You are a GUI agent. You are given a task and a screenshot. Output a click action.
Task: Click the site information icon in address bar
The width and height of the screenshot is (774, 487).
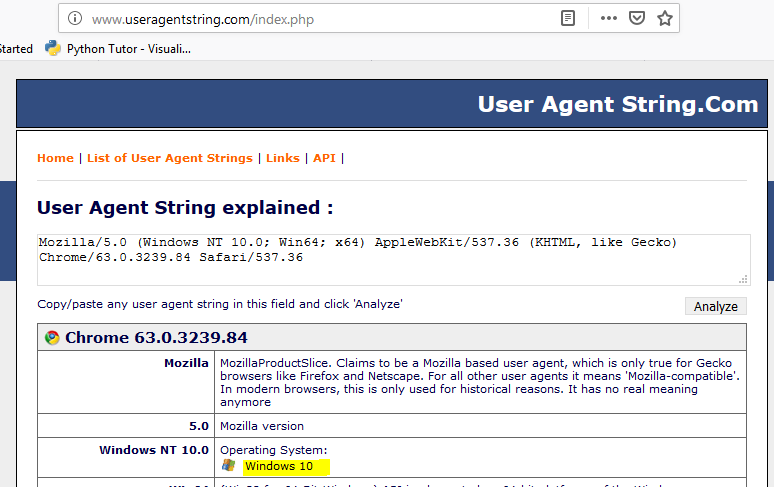click(75, 19)
